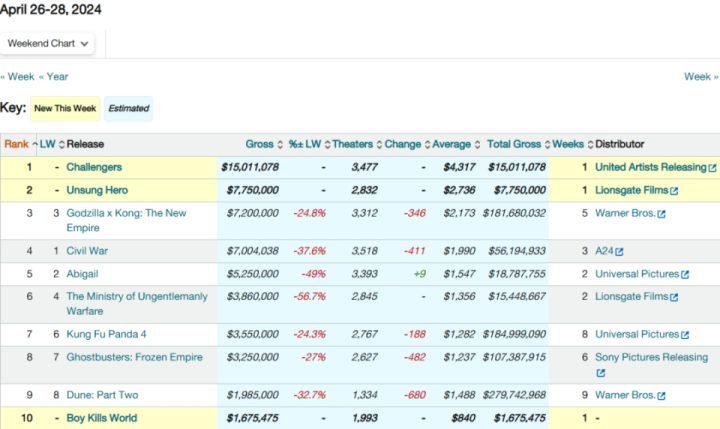Click external icon by Warner Bros. in Dune row

point(661,396)
